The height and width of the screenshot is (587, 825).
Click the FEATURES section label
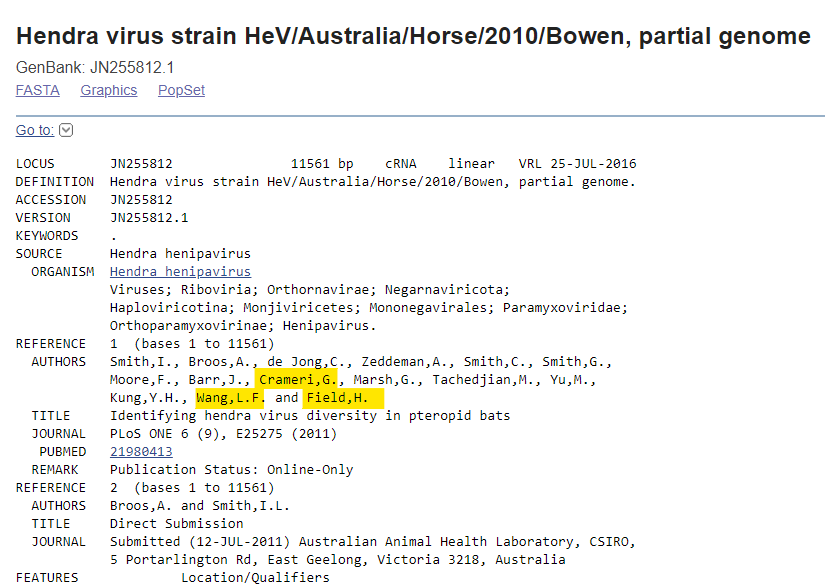point(46,578)
